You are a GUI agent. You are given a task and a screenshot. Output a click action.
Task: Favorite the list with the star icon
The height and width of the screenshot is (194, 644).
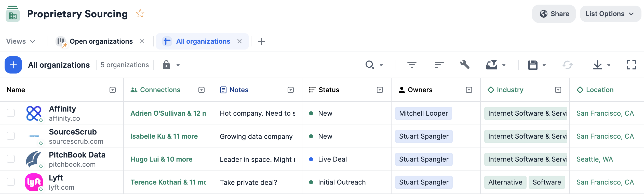point(140,14)
